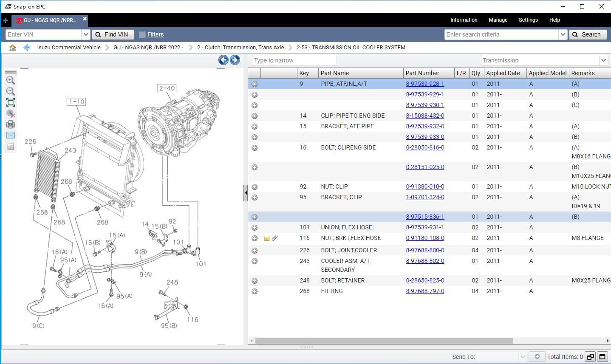Viewport: 611px width, 364px height.
Task: Click callout 243 in the diagram
Action: click(x=71, y=150)
